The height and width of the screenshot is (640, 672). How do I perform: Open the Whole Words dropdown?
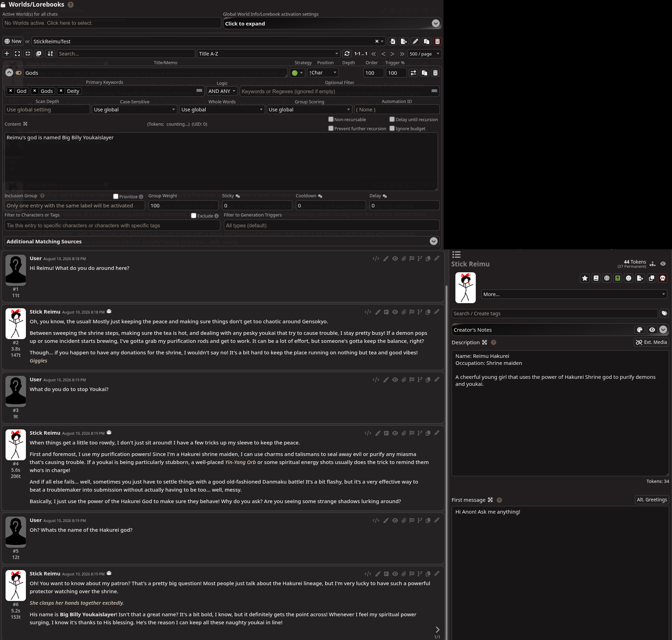click(222, 109)
